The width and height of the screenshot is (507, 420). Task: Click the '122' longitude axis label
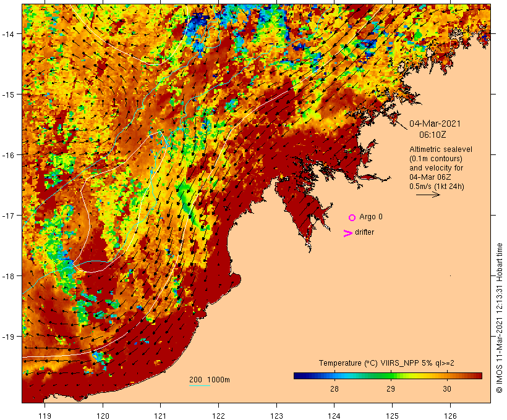[x=219, y=416]
